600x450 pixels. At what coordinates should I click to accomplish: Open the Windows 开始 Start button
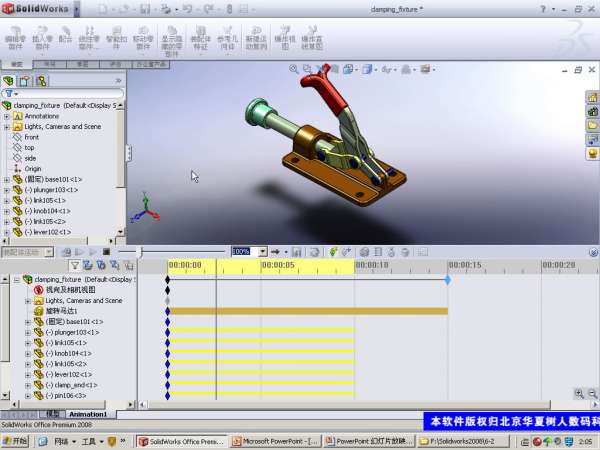15,441
